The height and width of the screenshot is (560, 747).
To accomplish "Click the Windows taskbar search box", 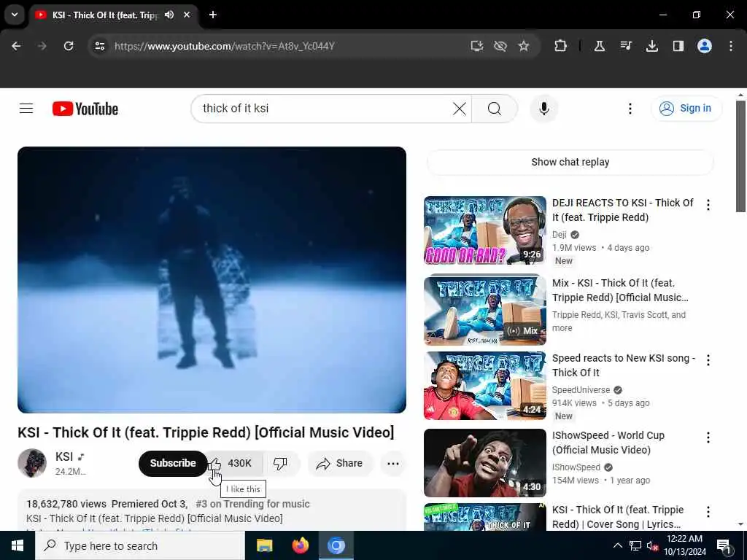I will click(x=140, y=545).
